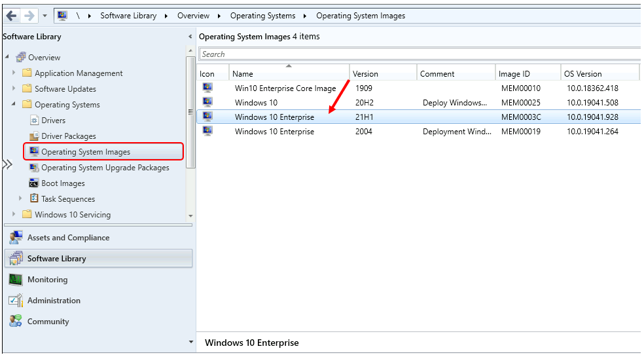Screen dimensions: 644x355
Task: Expand the Task Sequences node
Action: [x=20, y=198]
